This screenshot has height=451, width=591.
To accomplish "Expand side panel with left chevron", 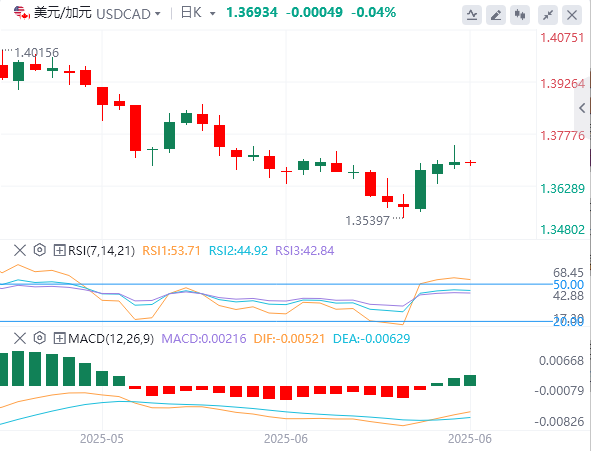I will 582,109.
